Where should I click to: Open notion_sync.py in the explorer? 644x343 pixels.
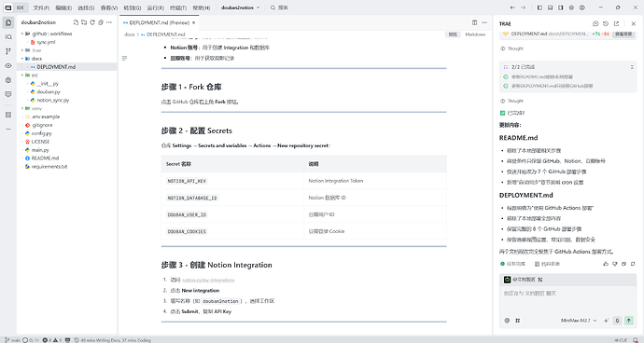tap(52, 100)
